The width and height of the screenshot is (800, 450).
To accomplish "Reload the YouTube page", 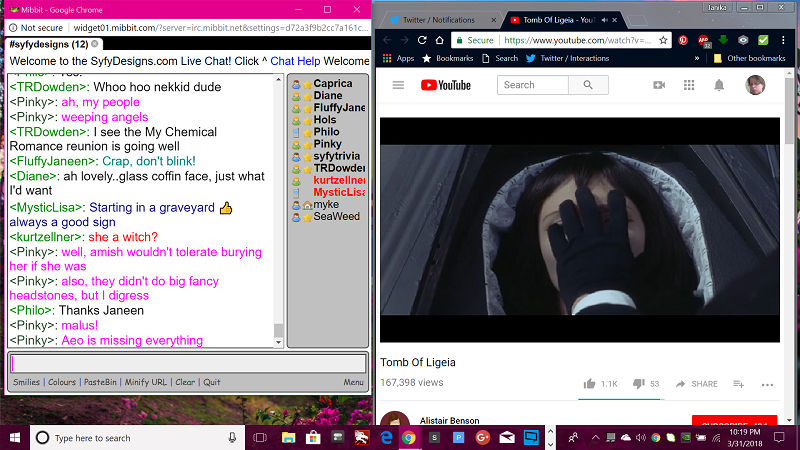I will [422, 40].
